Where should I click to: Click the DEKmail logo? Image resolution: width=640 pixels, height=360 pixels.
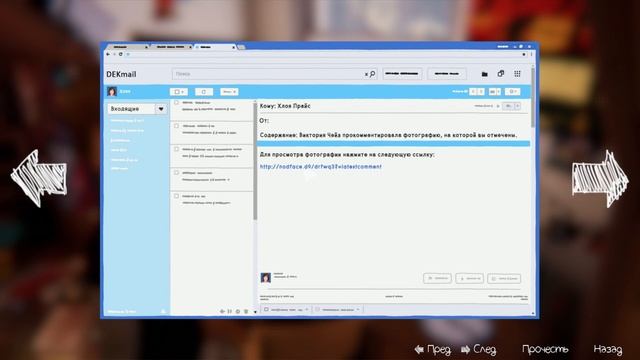coord(121,74)
